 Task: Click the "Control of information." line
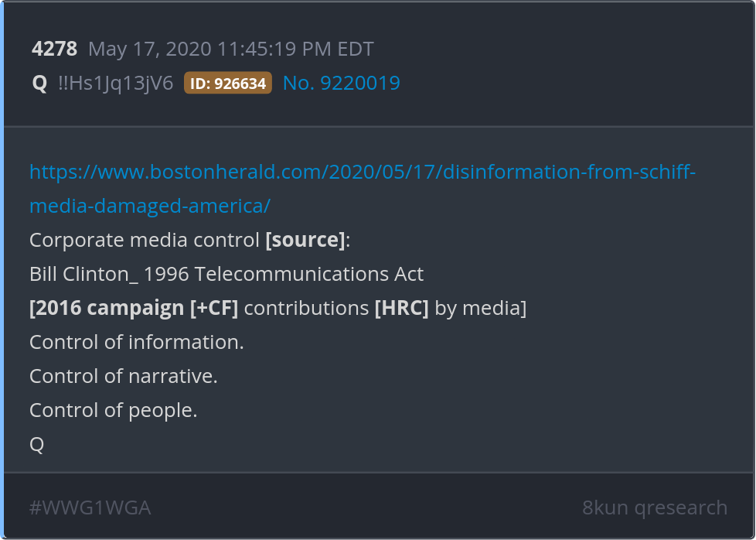coord(136,342)
